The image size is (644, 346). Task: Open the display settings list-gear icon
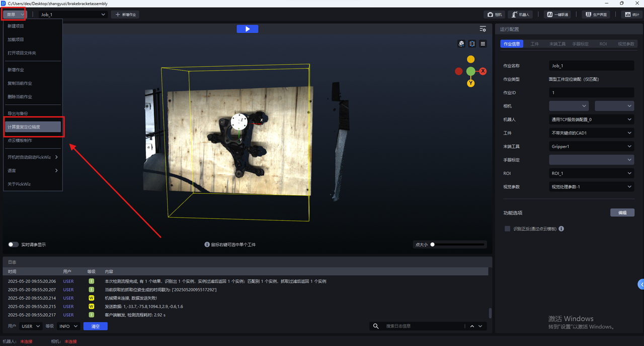[483, 29]
